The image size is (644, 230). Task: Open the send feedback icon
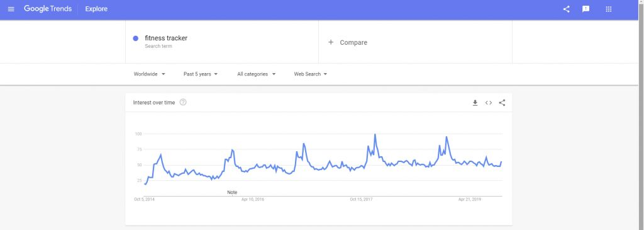tap(586, 9)
